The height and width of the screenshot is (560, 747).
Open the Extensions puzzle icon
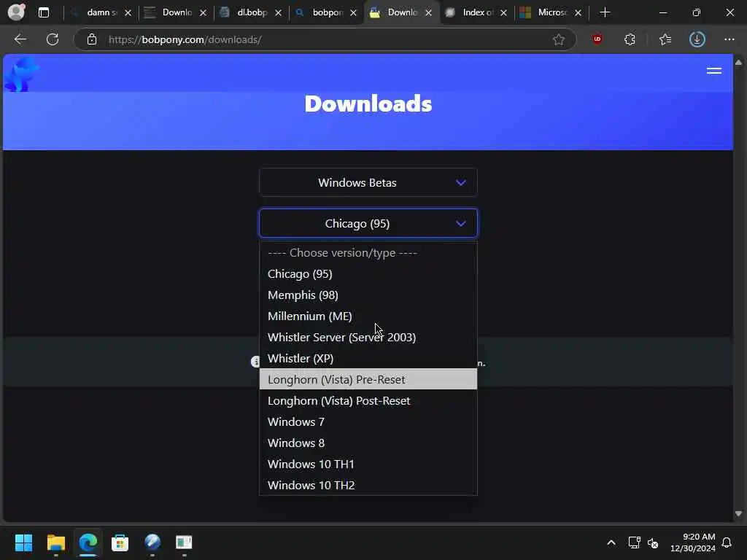(x=630, y=39)
